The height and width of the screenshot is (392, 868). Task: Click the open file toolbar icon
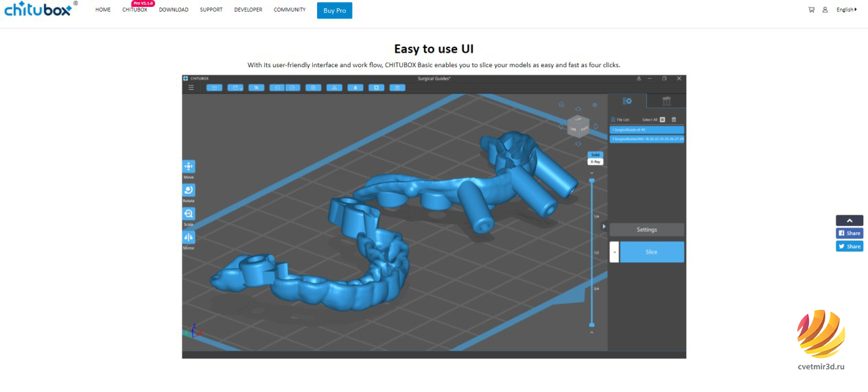click(214, 88)
